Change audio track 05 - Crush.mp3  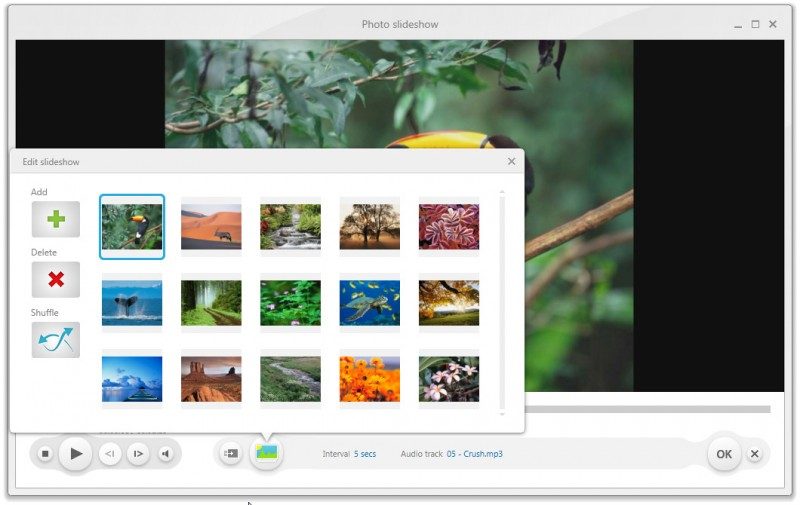coord(474,454)
